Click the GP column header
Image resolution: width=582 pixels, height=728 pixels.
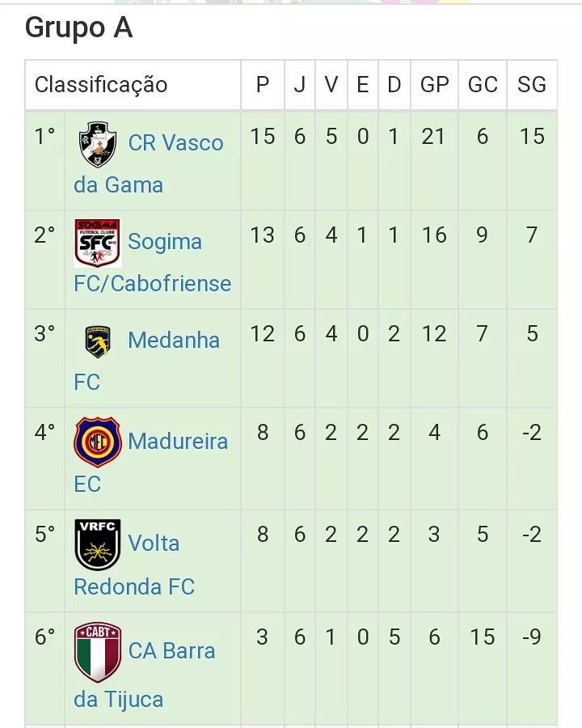click(x=434, y=85)
